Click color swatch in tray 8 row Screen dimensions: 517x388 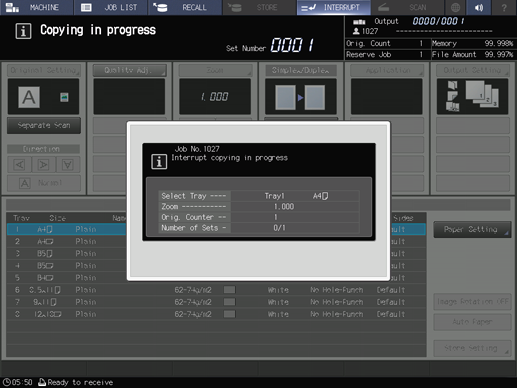point(229,314)
